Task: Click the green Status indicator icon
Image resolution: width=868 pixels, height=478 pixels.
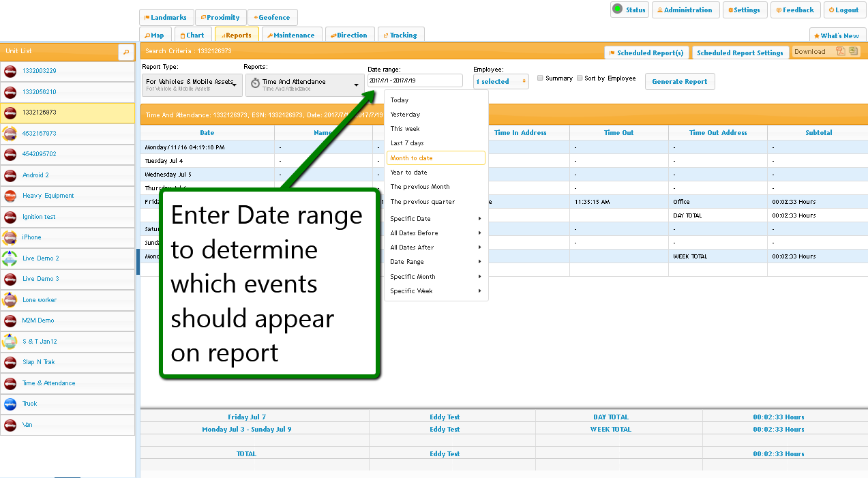Action: click(617, 9)
